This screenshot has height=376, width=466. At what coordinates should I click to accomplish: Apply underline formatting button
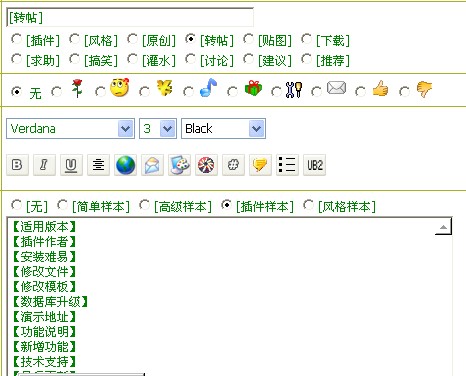[x=71, y=165]
